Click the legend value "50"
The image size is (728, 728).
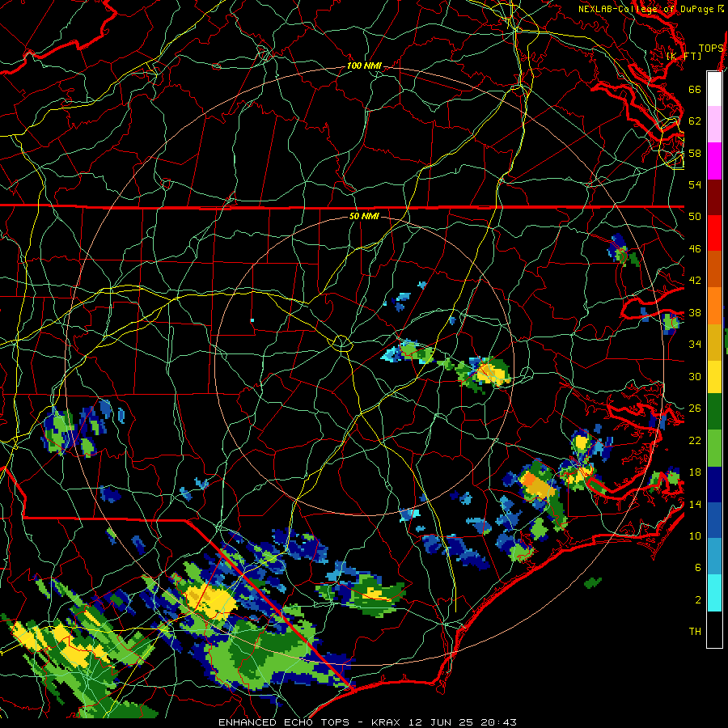695,217
